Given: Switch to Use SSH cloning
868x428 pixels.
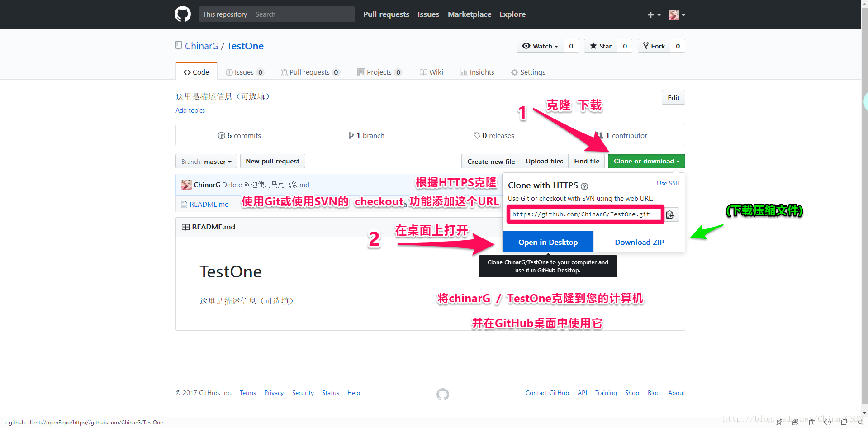Looking at the screenshot, I should tap(668, 183).
